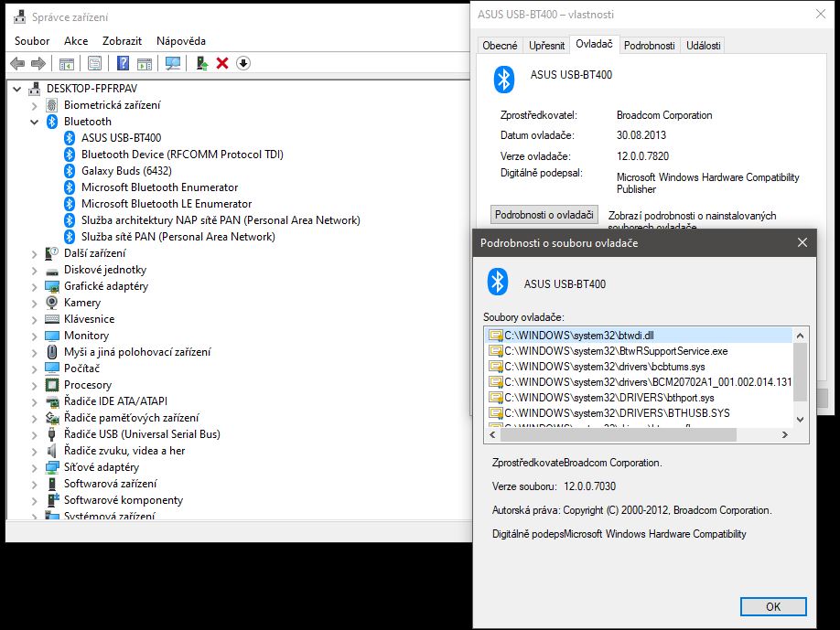The height and width of the screenshot is (630, 840).
Task: Click the Bluetooth icon beside Galaxy Buds (6432)
Action: tap(70, 171)
